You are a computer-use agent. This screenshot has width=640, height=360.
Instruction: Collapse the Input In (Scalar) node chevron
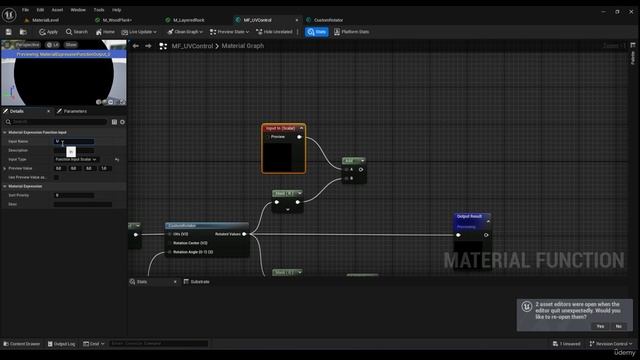301,128
